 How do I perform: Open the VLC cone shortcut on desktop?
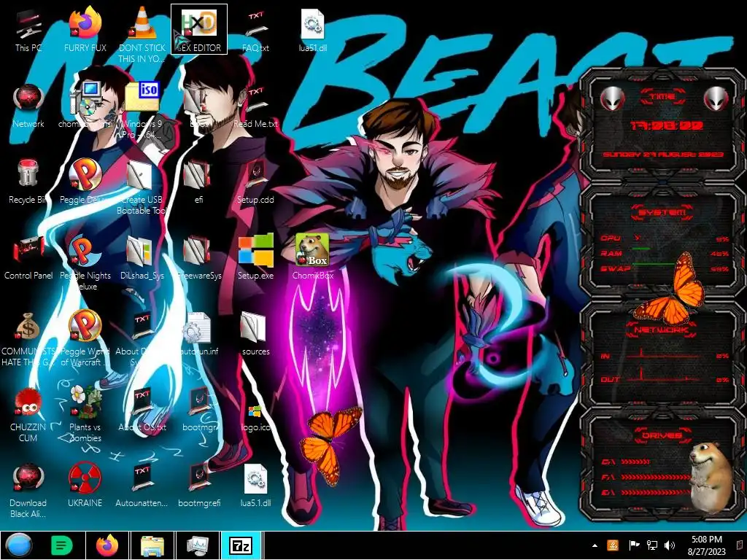tap(142, 34)
